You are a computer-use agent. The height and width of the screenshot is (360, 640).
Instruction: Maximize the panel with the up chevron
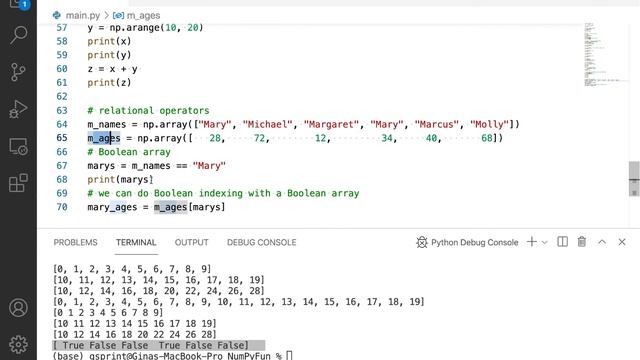click(602, 242)
